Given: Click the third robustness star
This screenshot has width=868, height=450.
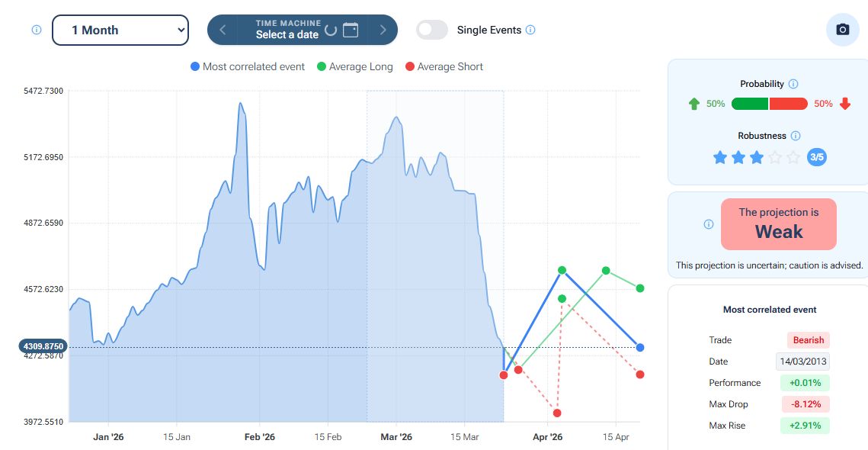Looking at the screenshot, I should point(756,157).
